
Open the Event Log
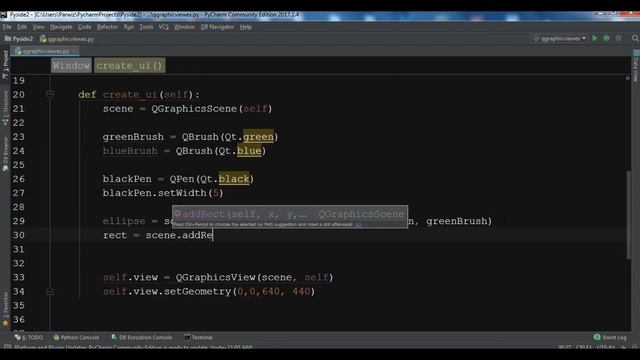coord(610,338)
